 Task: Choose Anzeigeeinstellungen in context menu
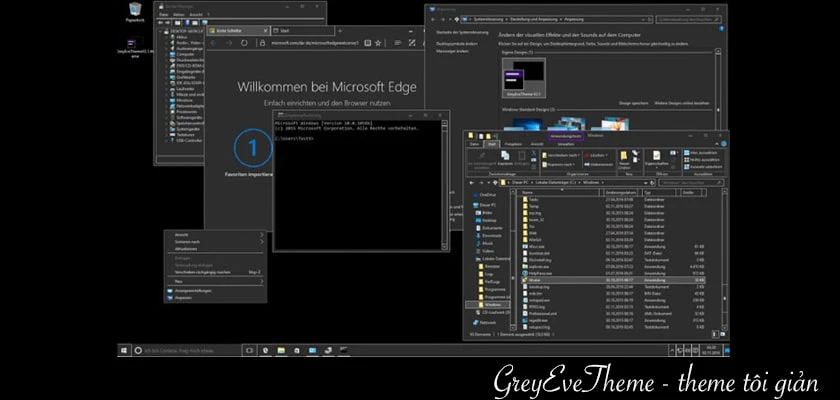(215, 290)
